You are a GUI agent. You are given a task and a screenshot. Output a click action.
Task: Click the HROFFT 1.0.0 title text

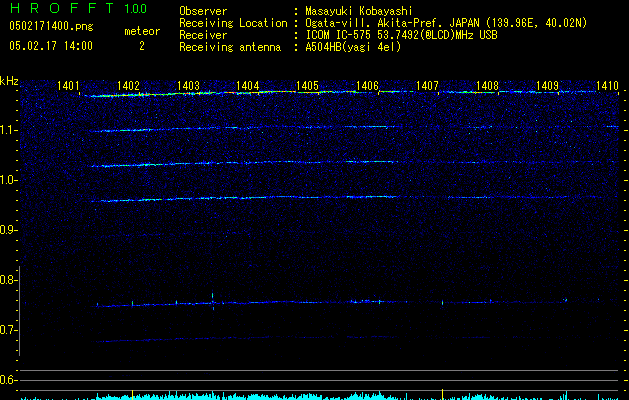78,8
